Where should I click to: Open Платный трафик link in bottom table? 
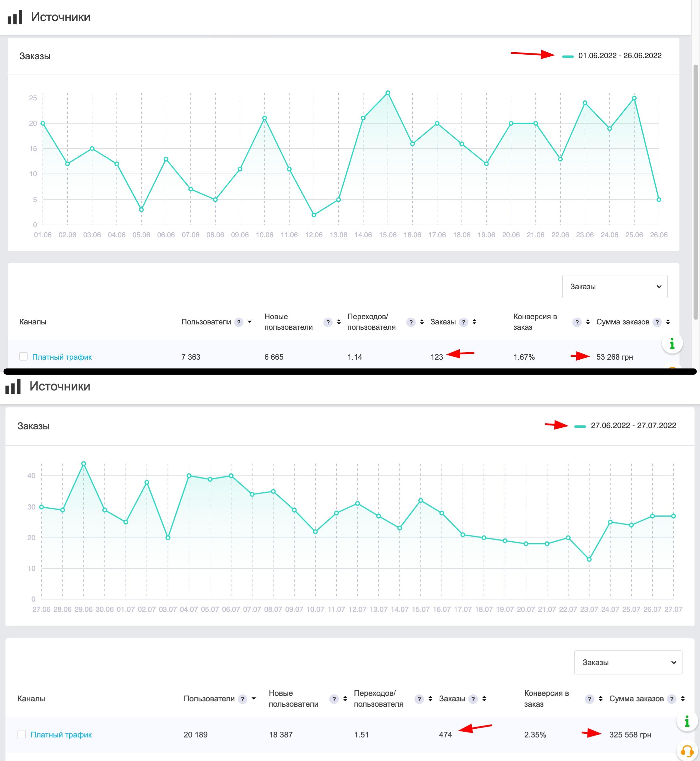coord(61,735)
